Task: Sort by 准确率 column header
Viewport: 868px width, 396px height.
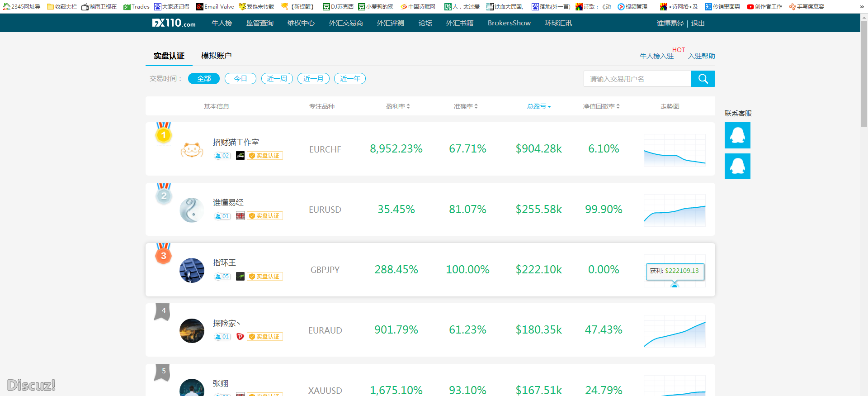Action: pyautogui.click(x=466, y=106)
